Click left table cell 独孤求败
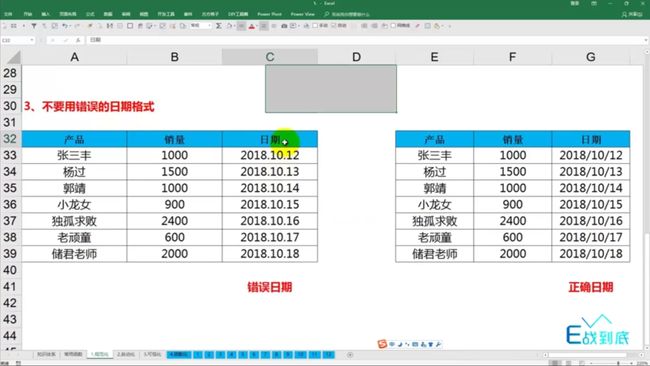Image resolution: width=650 pixels, height=366 pixels. click(74, 221)
